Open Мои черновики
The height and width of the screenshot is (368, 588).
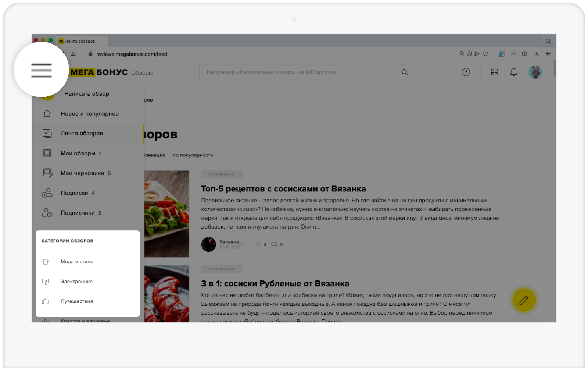pyautogui.click(x=82, y=173)
